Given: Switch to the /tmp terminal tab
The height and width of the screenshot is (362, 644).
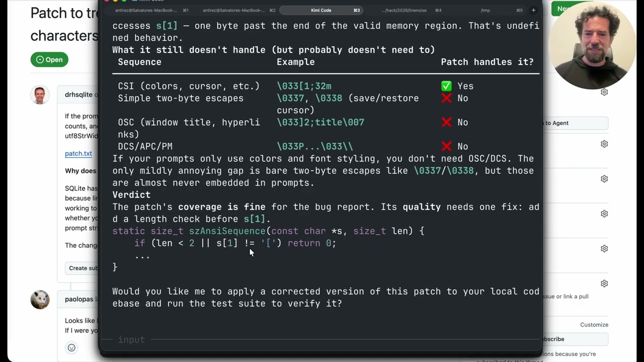Looking at the screenshot, I should 486,10.
